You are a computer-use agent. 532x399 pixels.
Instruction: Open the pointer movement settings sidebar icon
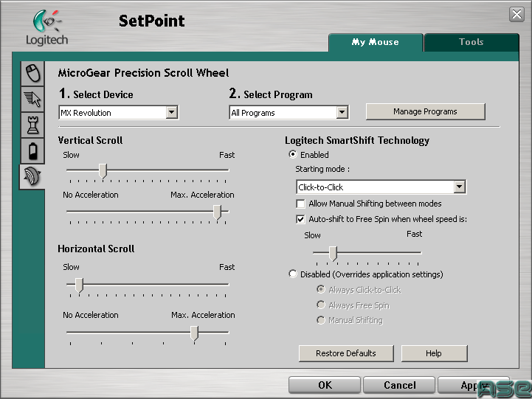[x=33, y=99]
